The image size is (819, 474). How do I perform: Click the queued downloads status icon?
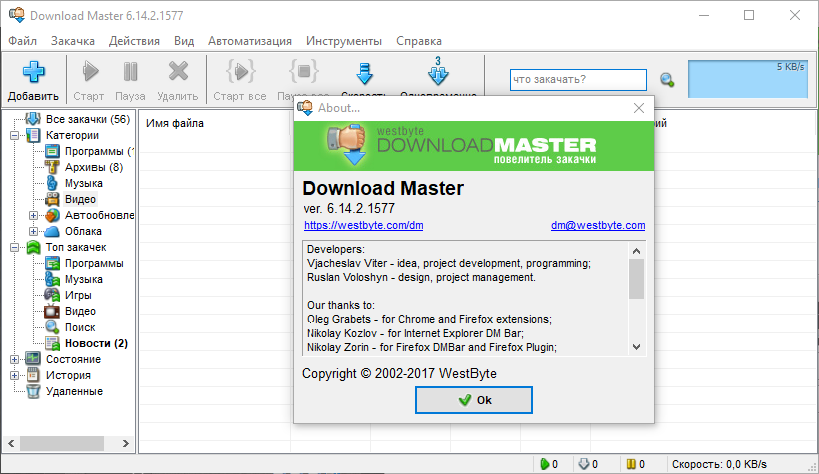584,464
